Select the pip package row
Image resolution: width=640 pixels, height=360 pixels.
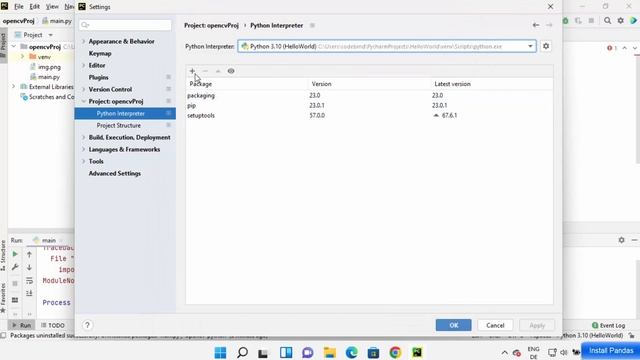click(x=369, y=105)
